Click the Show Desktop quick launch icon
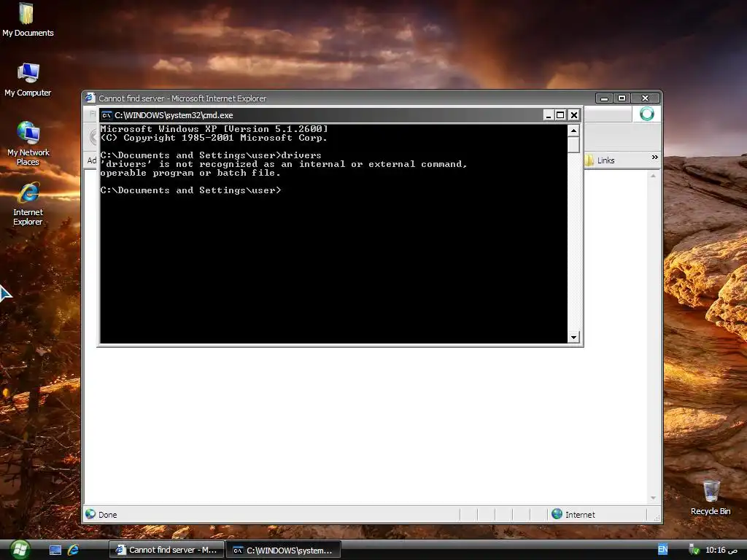747x560 pixels. [x=55, y=550]
